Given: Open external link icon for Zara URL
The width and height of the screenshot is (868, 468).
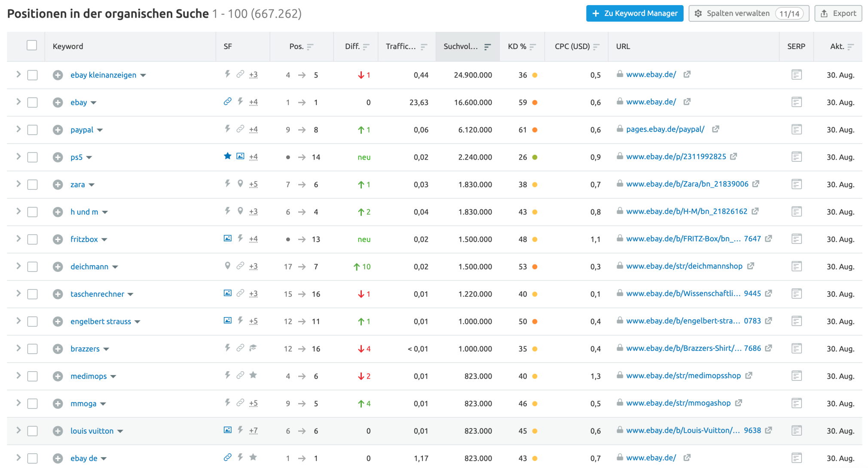Looking at the screenshot, I should point(756,184).
